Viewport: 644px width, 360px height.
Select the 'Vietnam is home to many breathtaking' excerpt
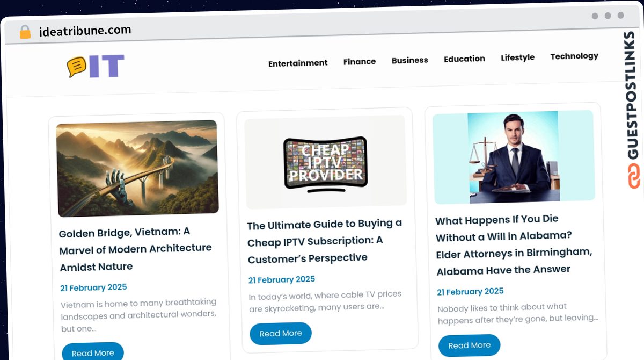point(139,315)
